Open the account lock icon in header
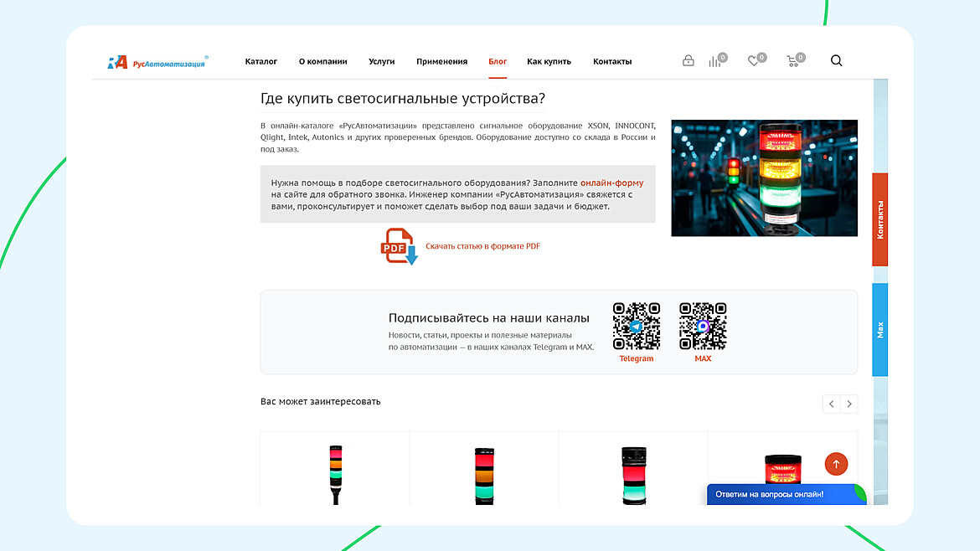Screen dimensions: 980x551 click(x=689, y=60)
